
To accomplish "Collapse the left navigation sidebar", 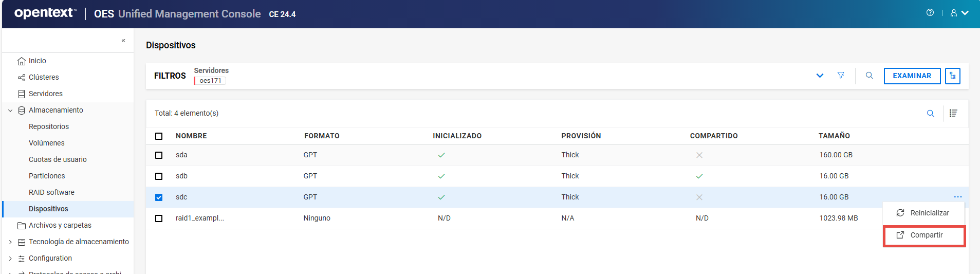I will tap(123, 41).
